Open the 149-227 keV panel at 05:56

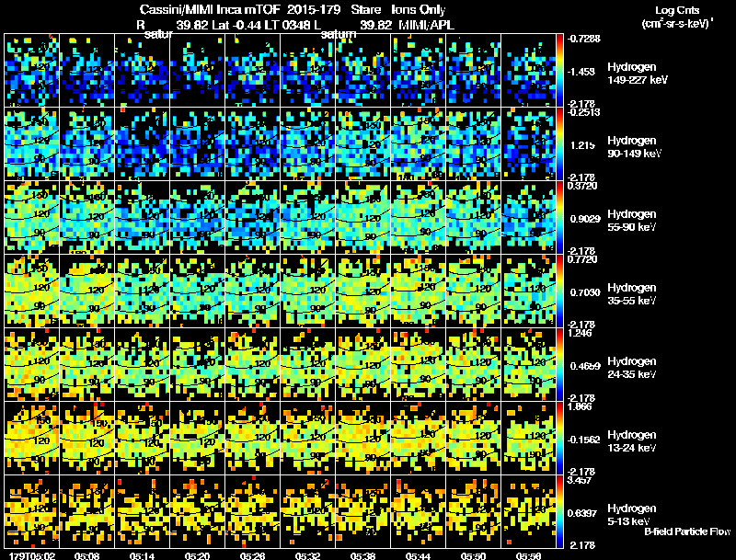coord(528,71)
